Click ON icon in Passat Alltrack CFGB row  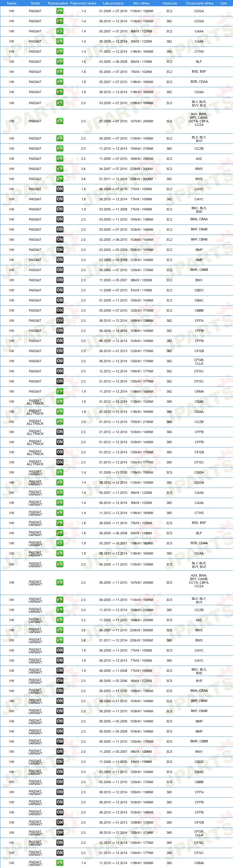60,452
